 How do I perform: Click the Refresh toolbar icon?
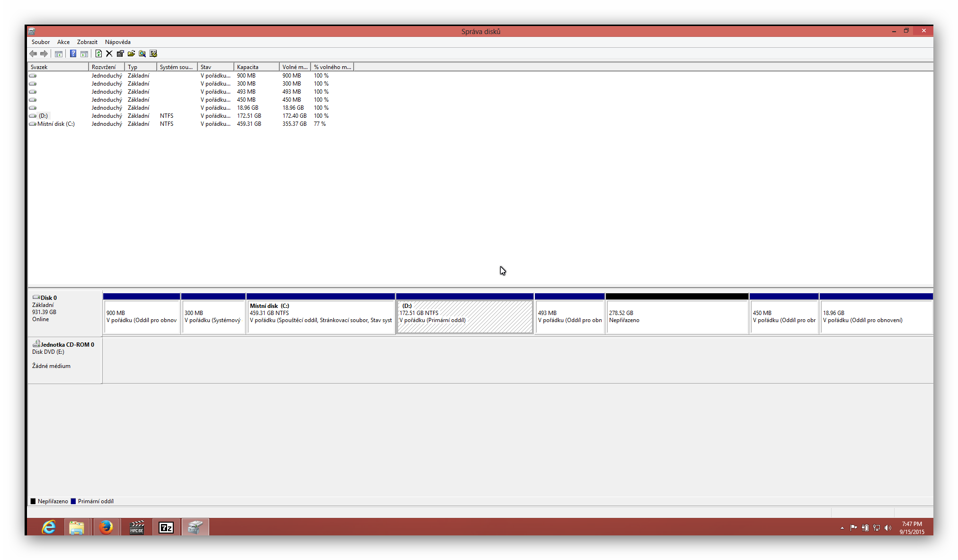point(98,53)
